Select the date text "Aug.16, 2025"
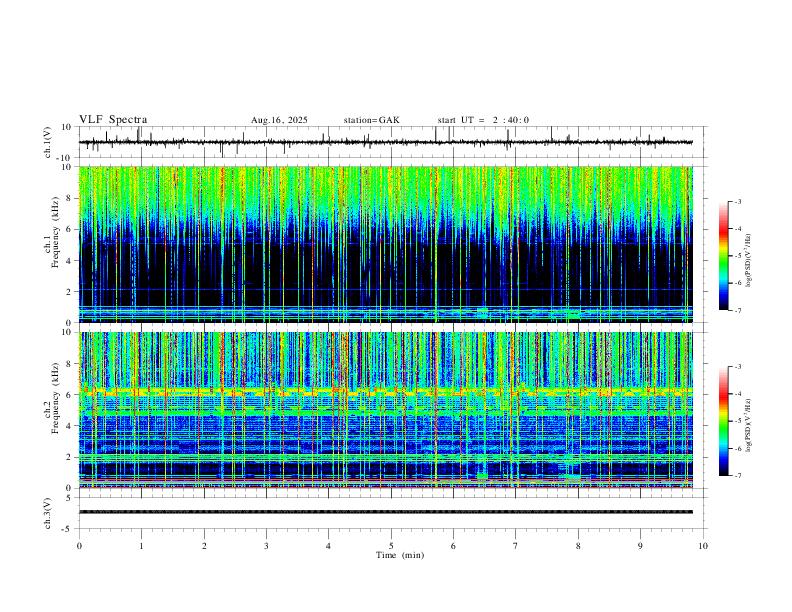This screenshot has height=612, width=792. click(x=279, y=120)
